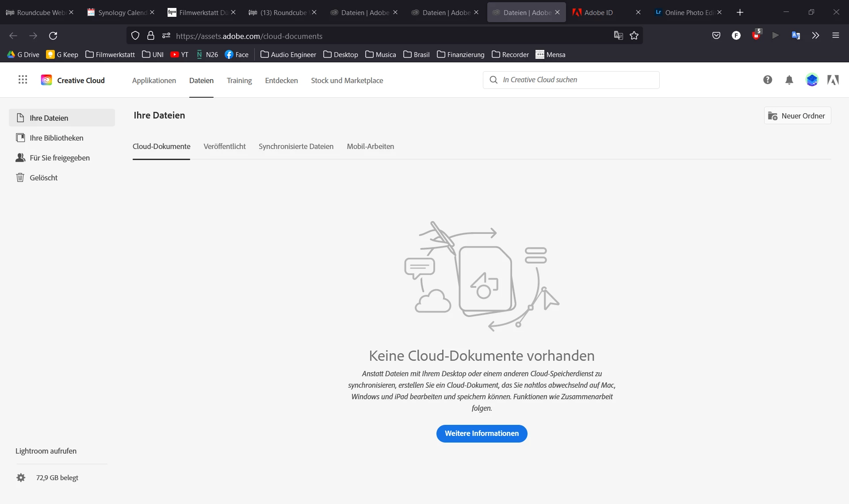Click the Adobe logo icon
Screen dimensions: 849x504
coord(833,80)
